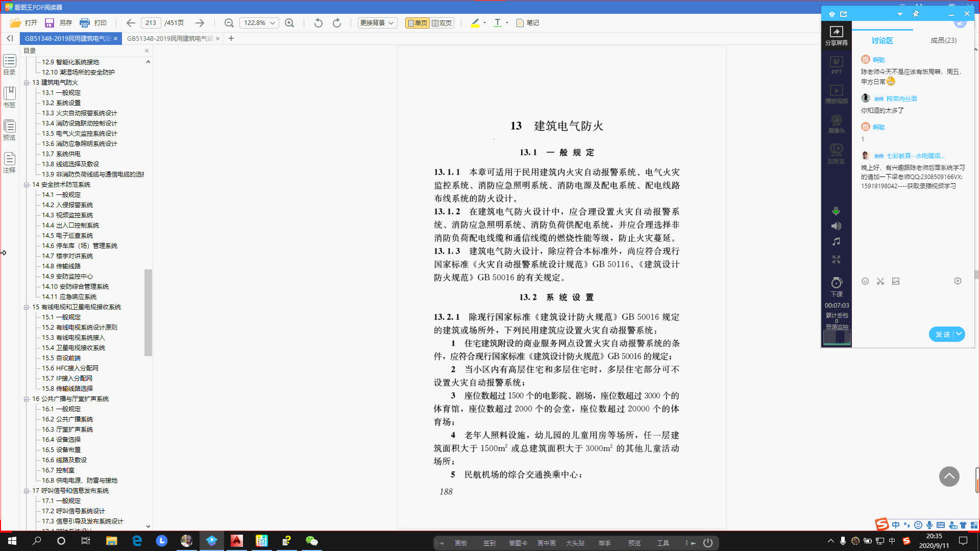The width and height of the screenshot is (980, 551).
Task: Collapse chapter 16 公共广播 tree node
Action: pyautogui.click(x=26, y=399)
